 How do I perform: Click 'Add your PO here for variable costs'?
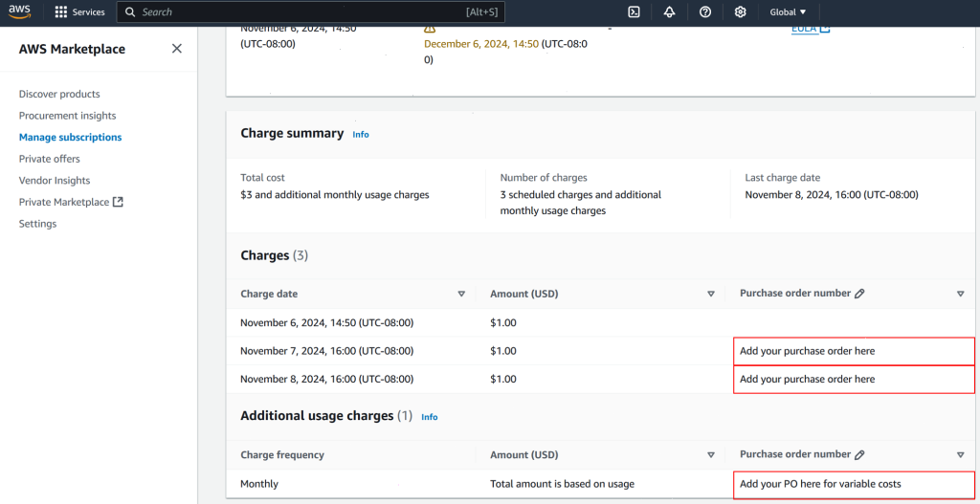[x=854, y=484]
